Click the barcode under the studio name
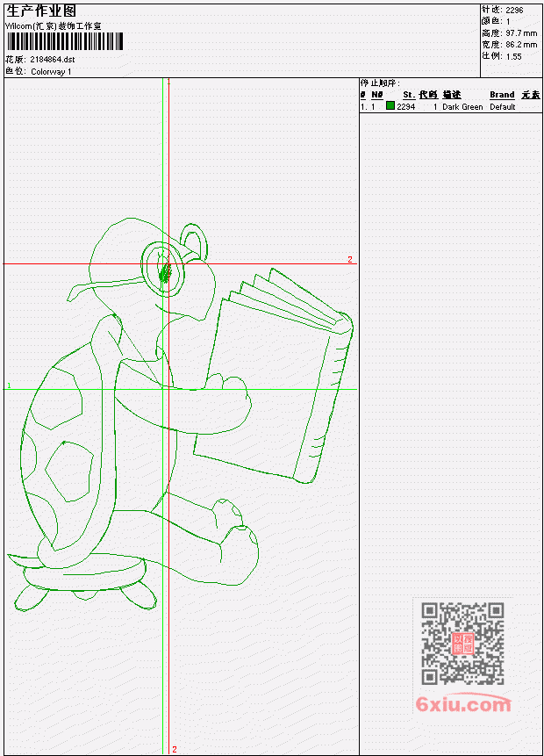The height and width of the screenshot is (756, 544). pos(65,41)
